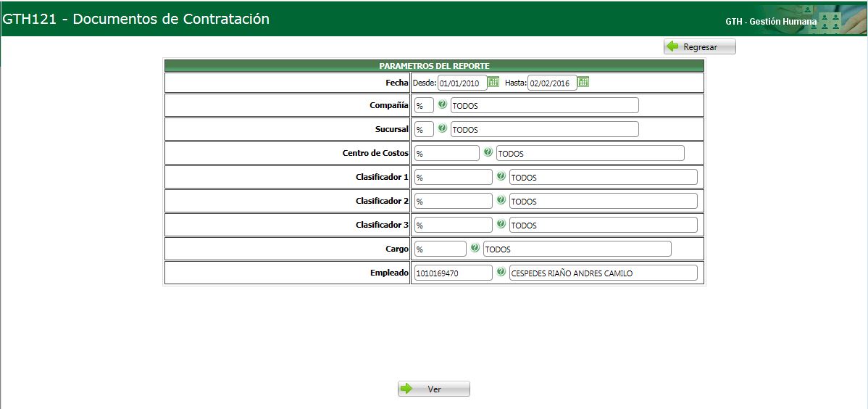Open lookup help icon for Cargo

pos(475,247)
